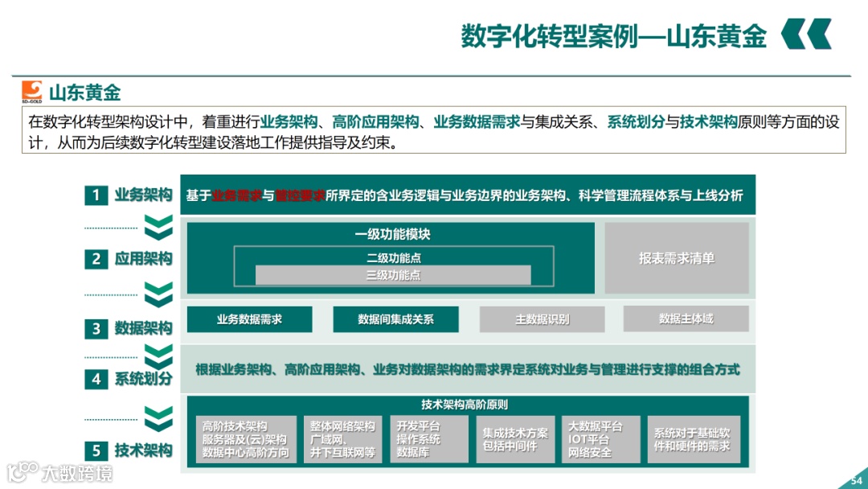This screenshot has width=868, height=489.
Task: Click down chevrons below 数据架构
Action: [158, 356]
